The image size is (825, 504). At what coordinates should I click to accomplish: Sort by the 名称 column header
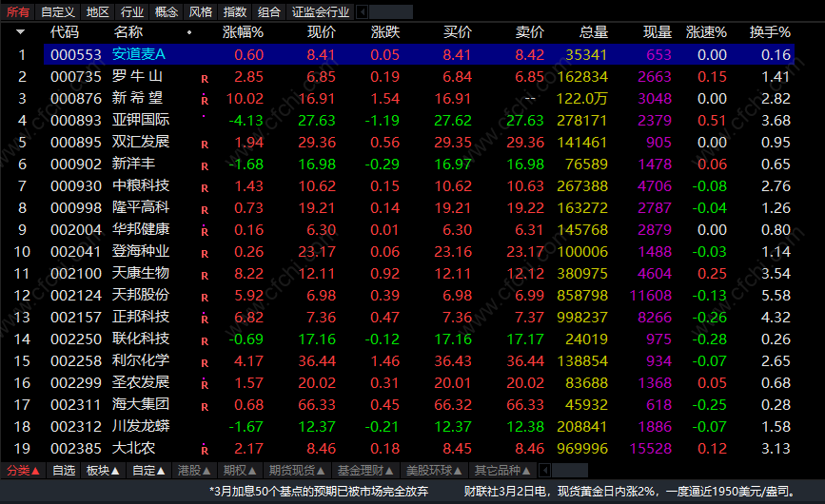(x=128, y=32)
